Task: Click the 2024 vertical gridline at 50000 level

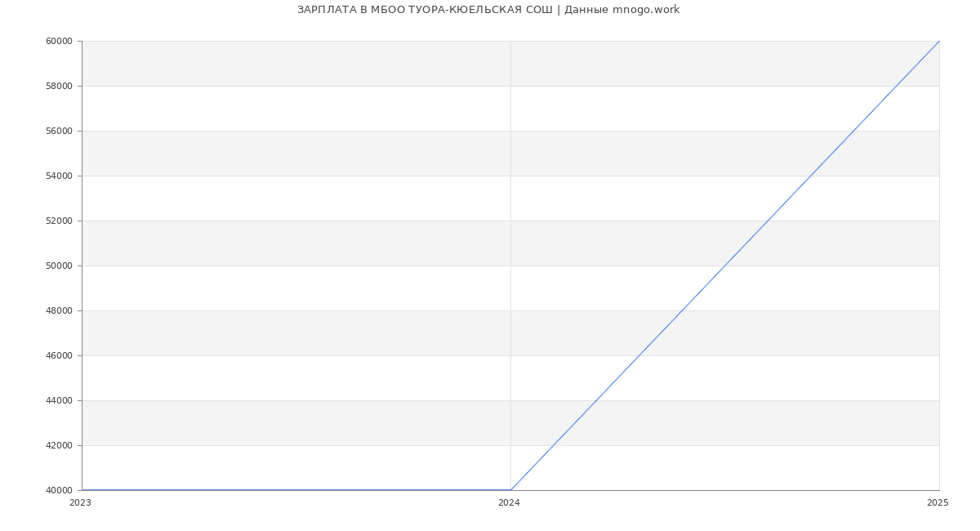Action: (x=510, y=265)
